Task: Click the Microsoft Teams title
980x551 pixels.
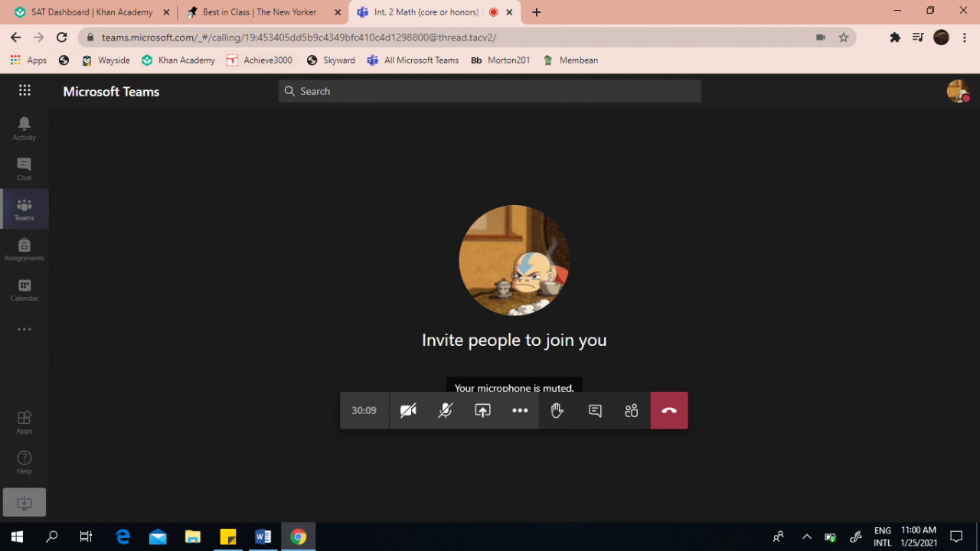Action: point(111,92)
